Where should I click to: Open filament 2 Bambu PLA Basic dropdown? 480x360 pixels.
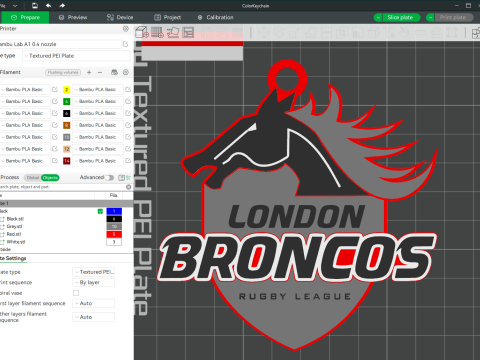point(98,89)
